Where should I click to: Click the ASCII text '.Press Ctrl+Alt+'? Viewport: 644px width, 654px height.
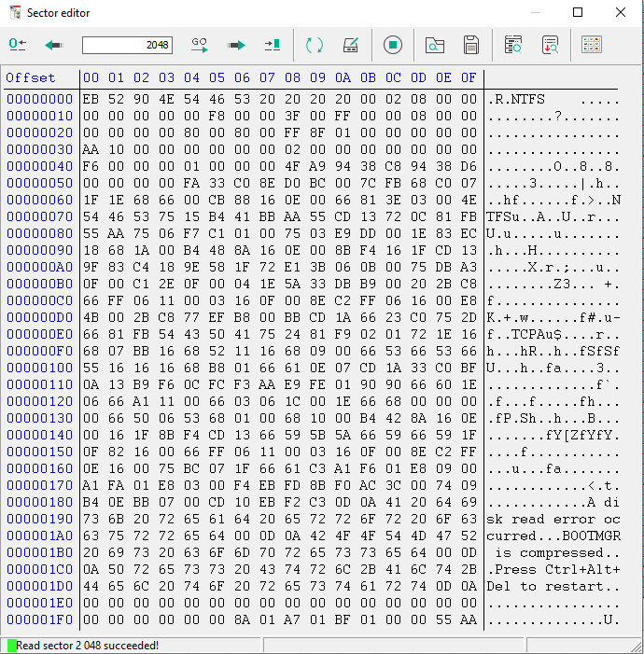click(553, 570)
